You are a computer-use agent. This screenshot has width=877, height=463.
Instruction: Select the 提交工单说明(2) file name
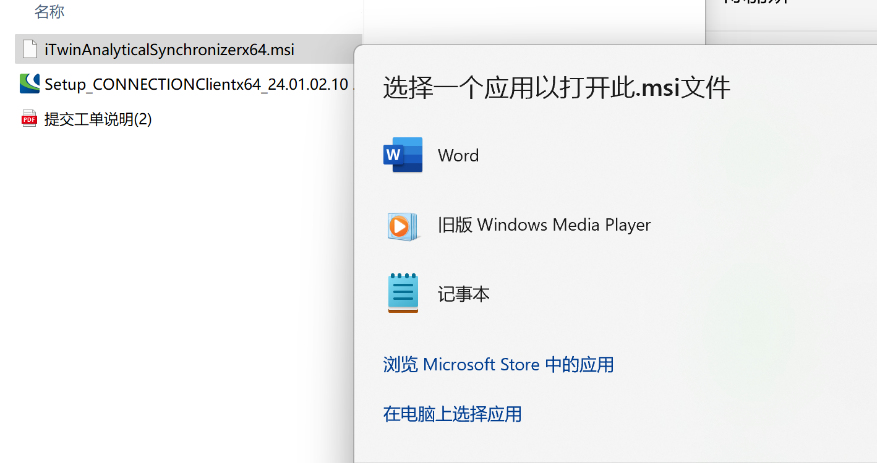[x=98, y=119]
